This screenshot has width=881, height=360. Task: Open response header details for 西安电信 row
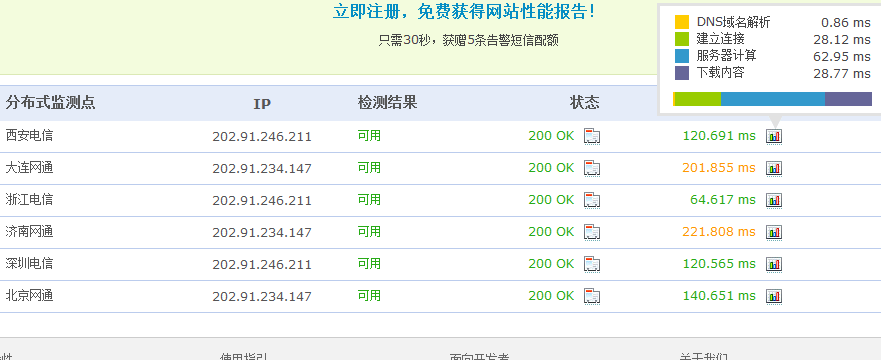[592, 136]
